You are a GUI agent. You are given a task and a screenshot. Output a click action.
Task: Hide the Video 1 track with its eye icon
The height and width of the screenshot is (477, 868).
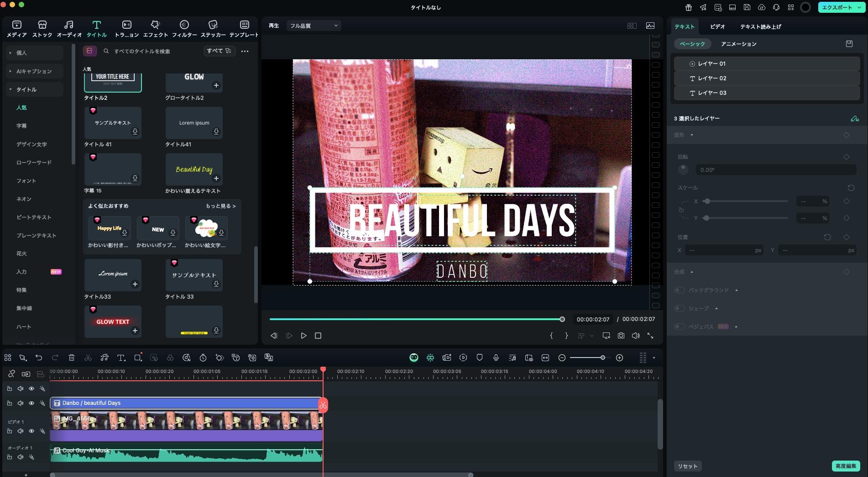31,431
